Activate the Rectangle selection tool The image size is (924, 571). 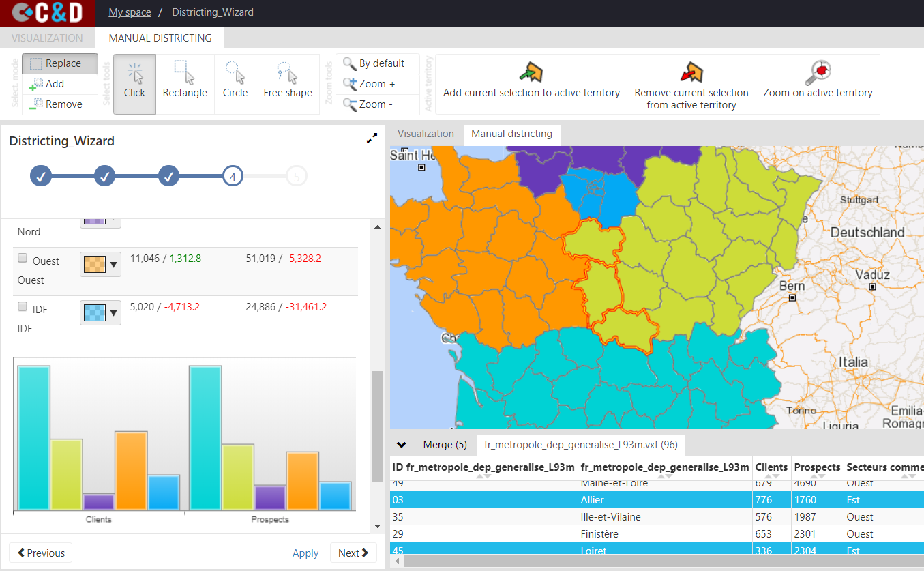point(185,84)
